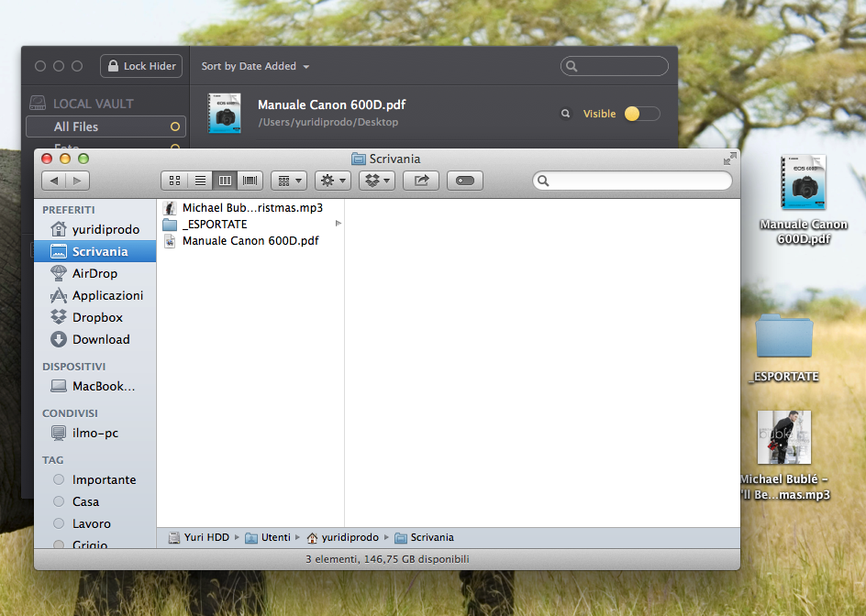Open the gear action menu

pos(333,181)
